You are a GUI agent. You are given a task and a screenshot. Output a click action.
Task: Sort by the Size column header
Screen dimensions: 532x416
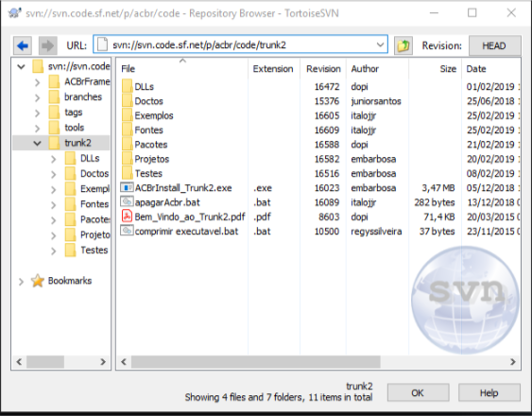pyautogui.click(x=435, y=69)
